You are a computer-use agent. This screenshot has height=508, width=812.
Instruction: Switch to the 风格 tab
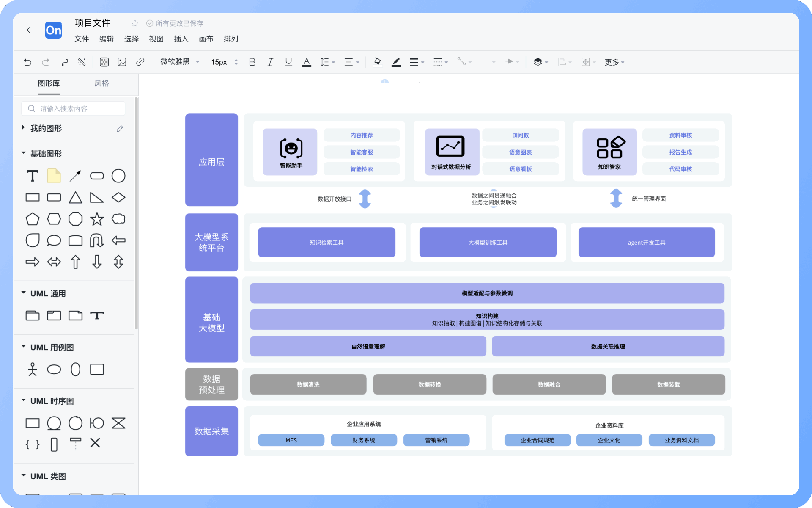(x=101, y=83)
